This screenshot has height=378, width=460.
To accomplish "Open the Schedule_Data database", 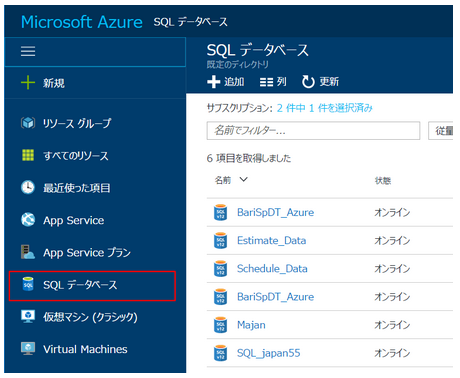I will point(272,268).
